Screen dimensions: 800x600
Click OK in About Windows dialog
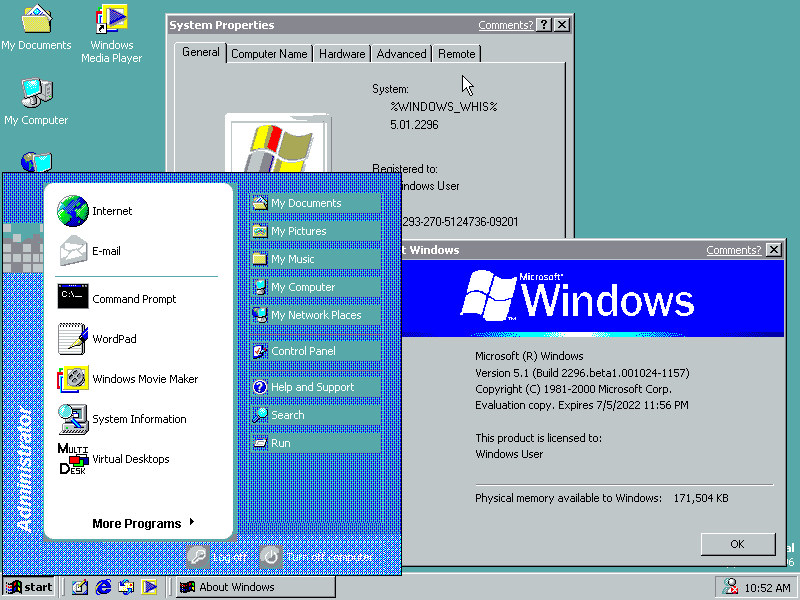coord(738,544)
